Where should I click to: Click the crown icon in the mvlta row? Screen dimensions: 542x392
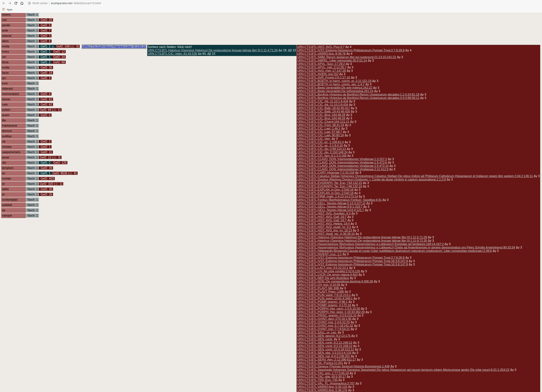53,46
